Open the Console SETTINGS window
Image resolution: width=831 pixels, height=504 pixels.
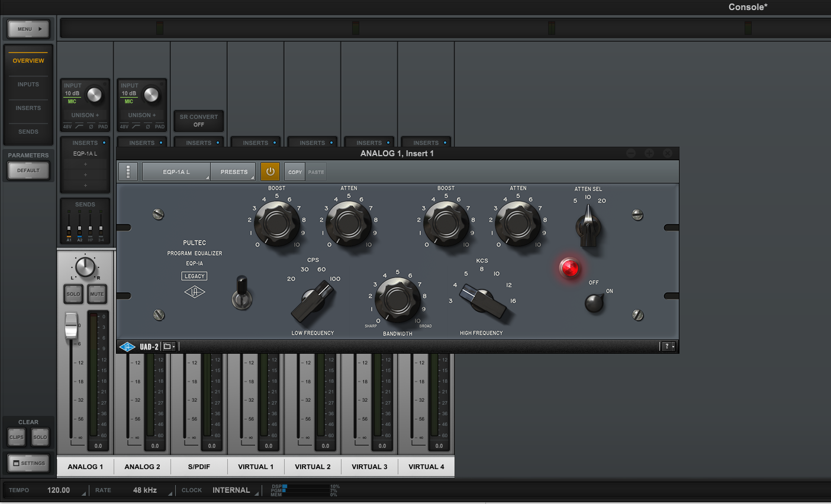click(28, 463)
